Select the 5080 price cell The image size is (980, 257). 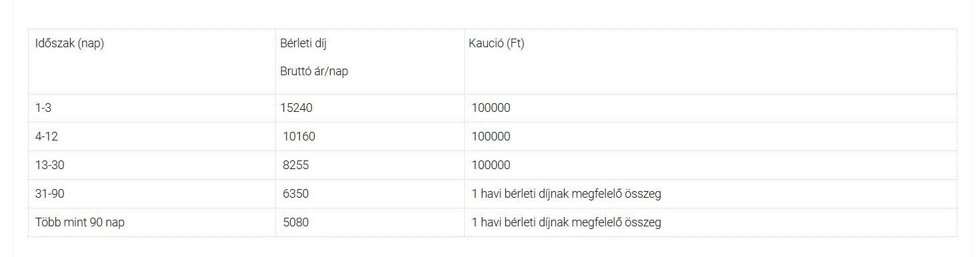[x=296, y=222]
